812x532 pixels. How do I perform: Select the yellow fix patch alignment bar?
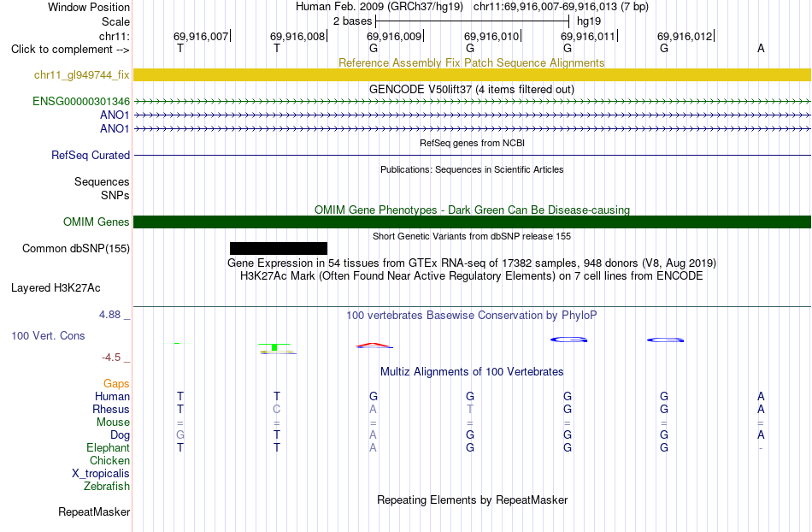pyautogui.click(x=472, y=74)
